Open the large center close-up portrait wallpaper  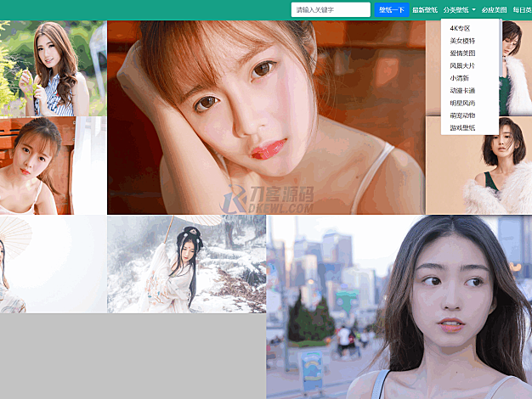(x=265, y=117)
